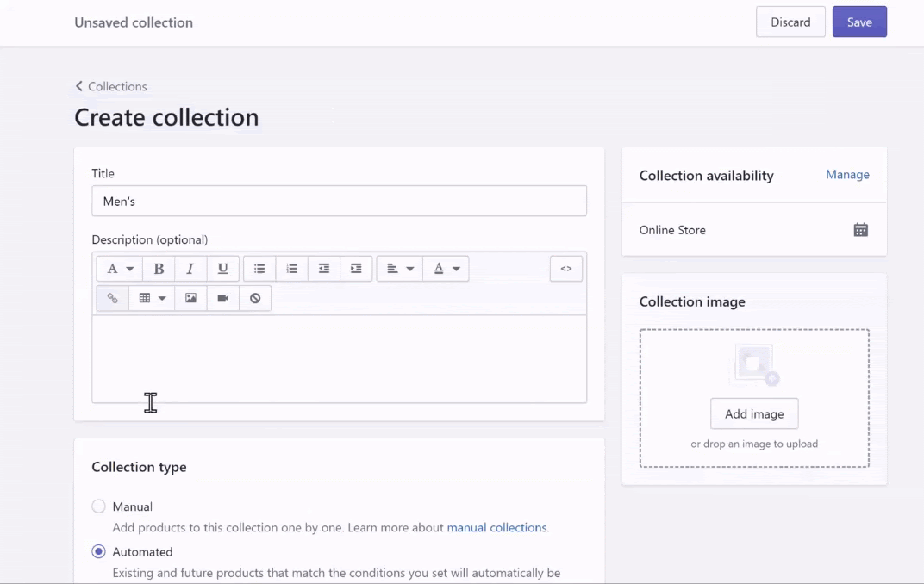Viewport: 924px width, 584px height.
Task: Open the text color dropdown
Action: click(446, 269)
